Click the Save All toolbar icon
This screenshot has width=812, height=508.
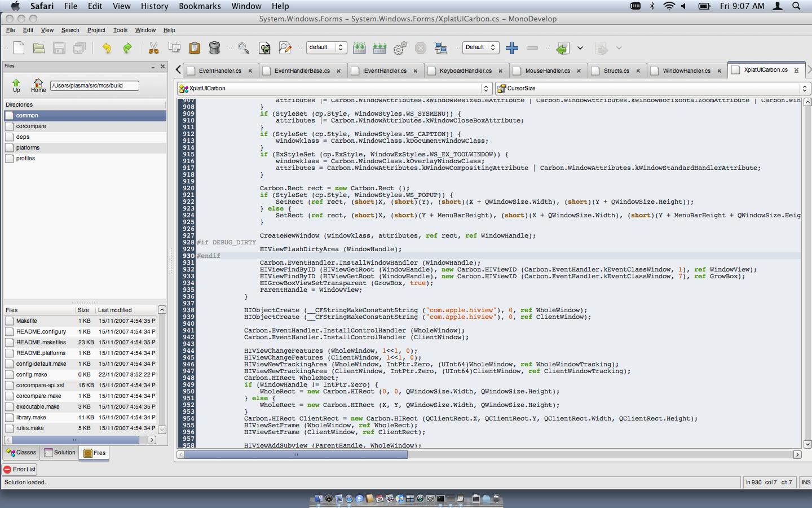pos(80,48)
